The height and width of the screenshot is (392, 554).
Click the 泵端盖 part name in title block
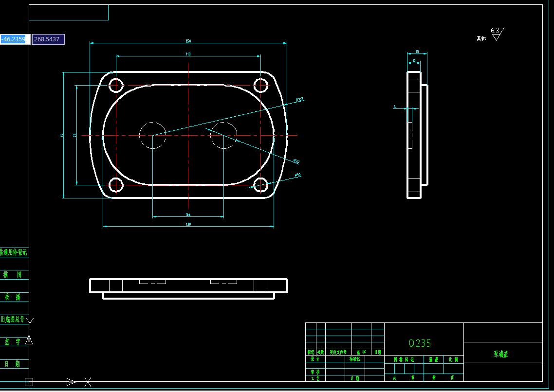(501, 354)
